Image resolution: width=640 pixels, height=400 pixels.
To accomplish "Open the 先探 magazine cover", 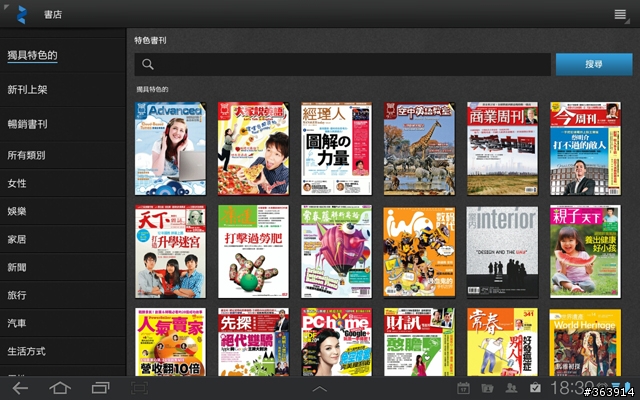I will pos(253,342).
